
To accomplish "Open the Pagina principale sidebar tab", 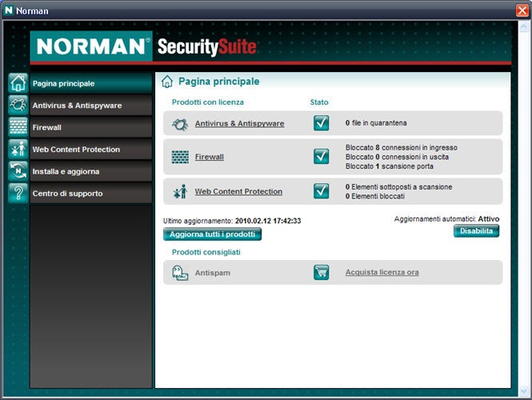I will coord(90,83).
